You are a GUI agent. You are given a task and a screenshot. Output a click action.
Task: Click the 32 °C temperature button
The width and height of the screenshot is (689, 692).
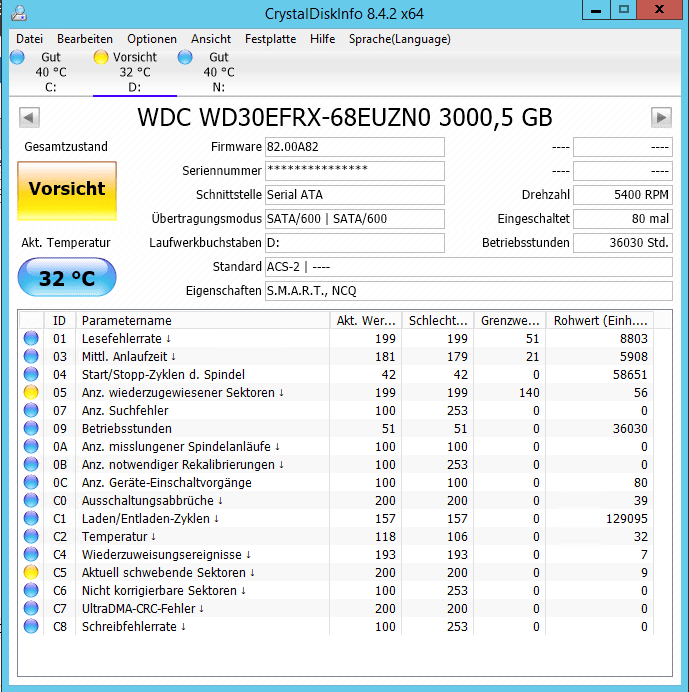coord(67,278)
